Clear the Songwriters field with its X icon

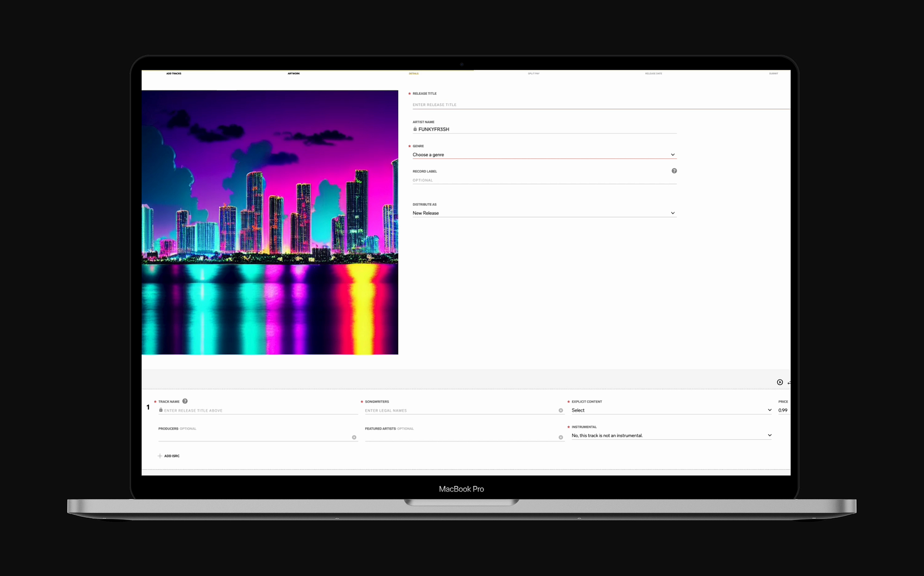click(x=560, y=410)
